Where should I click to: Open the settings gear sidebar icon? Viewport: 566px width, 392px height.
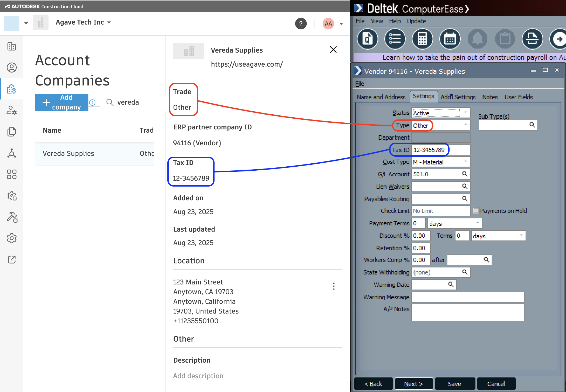tap(12, 238)
